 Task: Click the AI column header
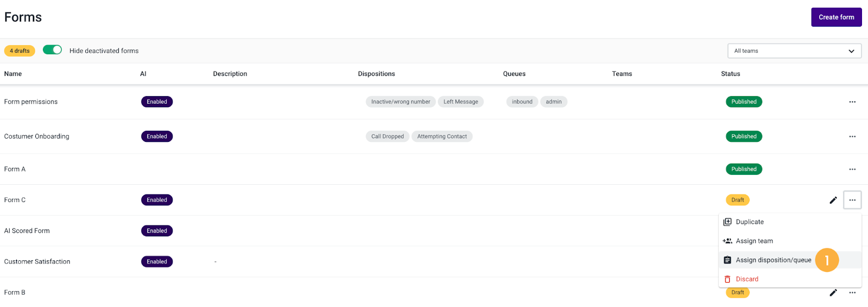pos(143,74)
